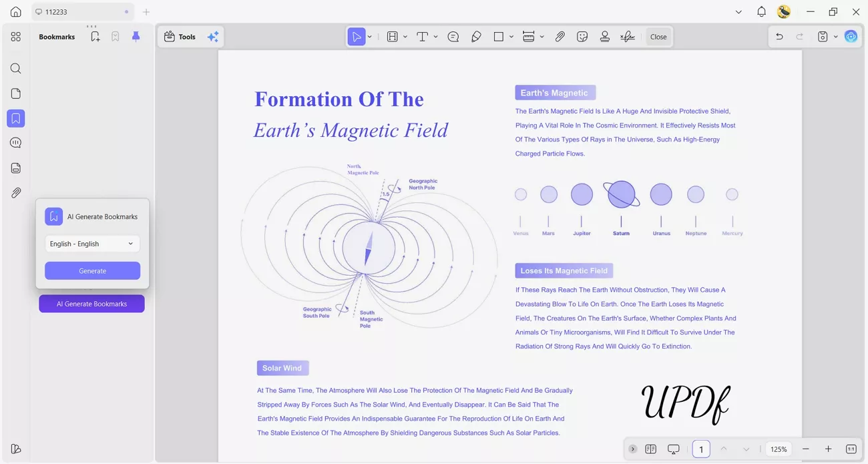Viewport: 868px width, 464px height.
Task: Show page thumbnails from the sidebar
Action: tap(15, 93)
